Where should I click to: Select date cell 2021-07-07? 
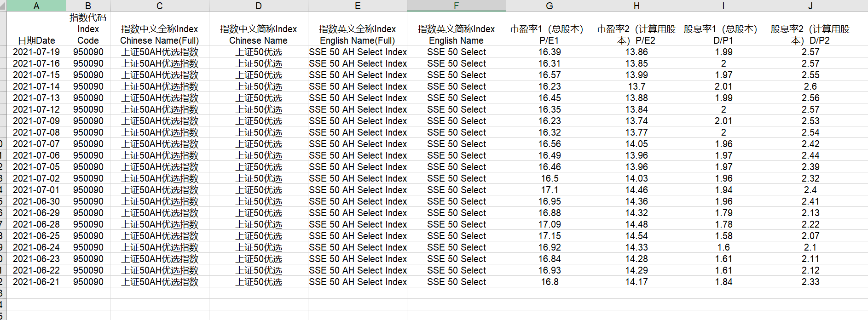tap(36, 144)
